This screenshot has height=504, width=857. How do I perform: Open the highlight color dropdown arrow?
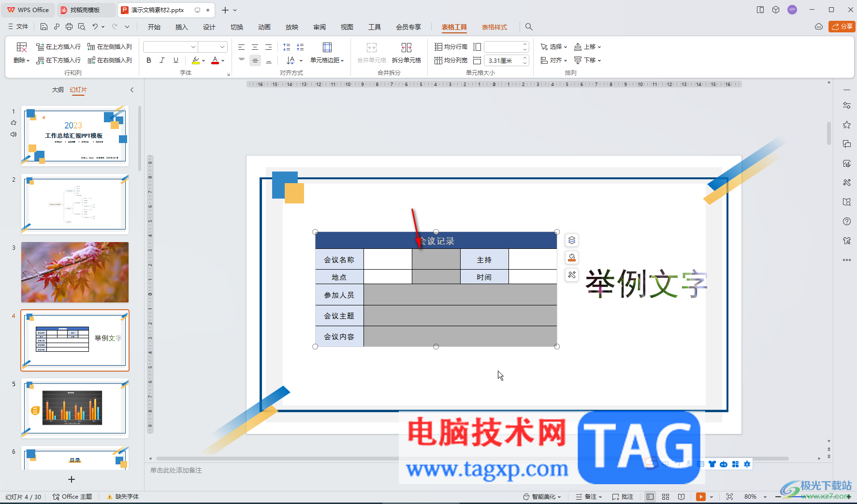tap(203, 61)
